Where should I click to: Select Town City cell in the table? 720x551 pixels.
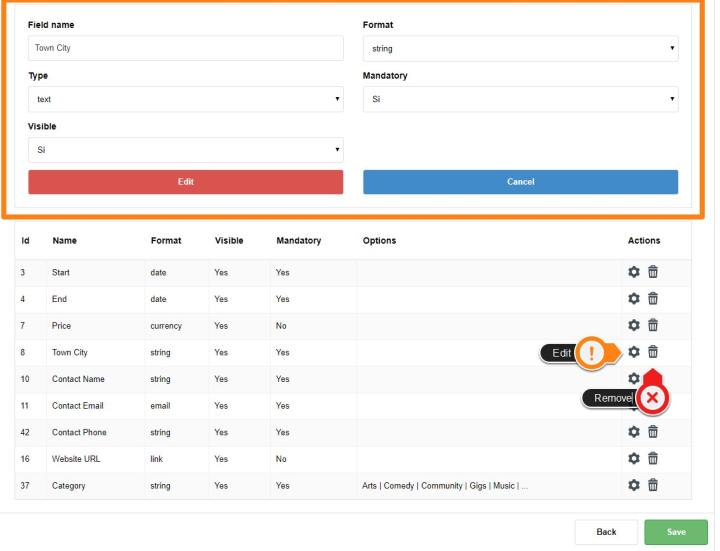[69, 352]
